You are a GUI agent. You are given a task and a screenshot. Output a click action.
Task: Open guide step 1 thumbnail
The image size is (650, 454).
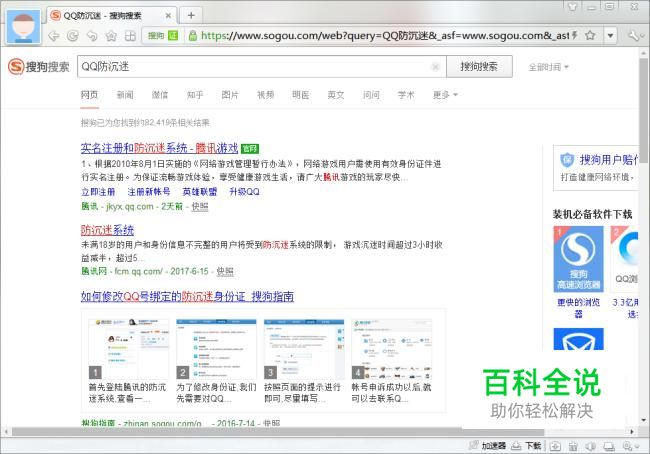129,349
